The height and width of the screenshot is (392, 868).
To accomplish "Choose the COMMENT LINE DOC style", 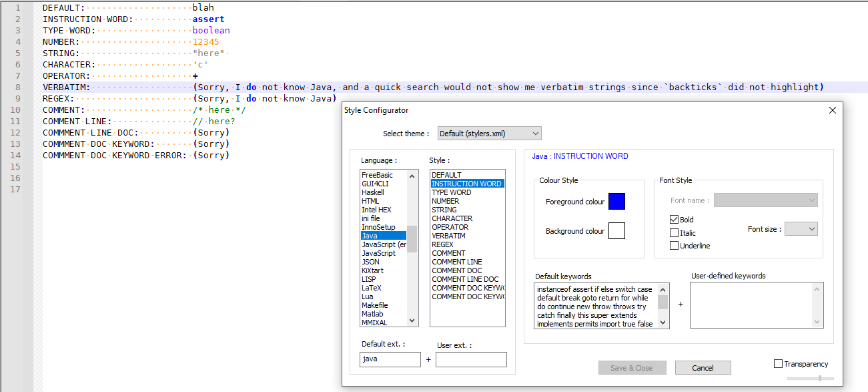I will 467,279.
